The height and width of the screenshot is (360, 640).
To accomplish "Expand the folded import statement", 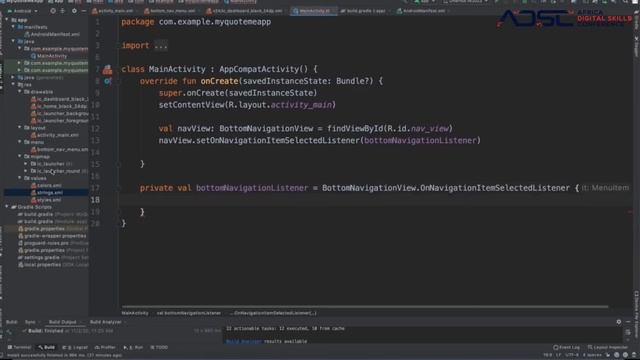I will click(161, 45).
